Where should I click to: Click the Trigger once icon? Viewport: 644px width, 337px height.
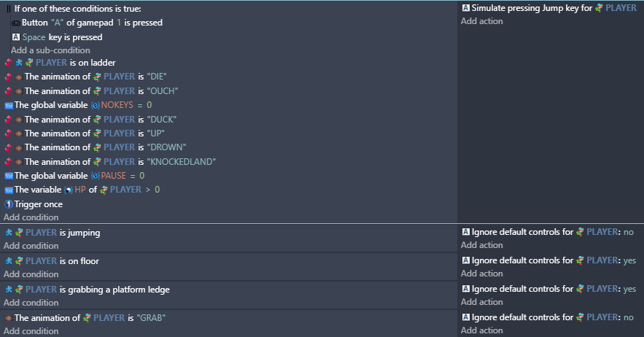point(9,204)
